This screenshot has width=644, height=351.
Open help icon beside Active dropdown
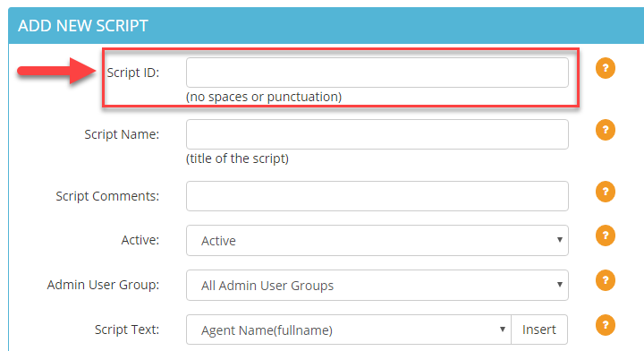[606, 235]
